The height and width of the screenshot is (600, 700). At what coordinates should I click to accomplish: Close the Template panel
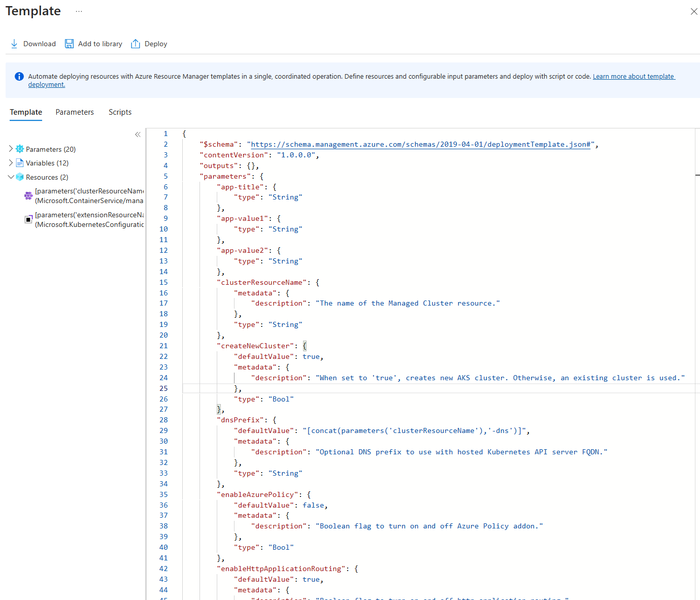point(693,11)
